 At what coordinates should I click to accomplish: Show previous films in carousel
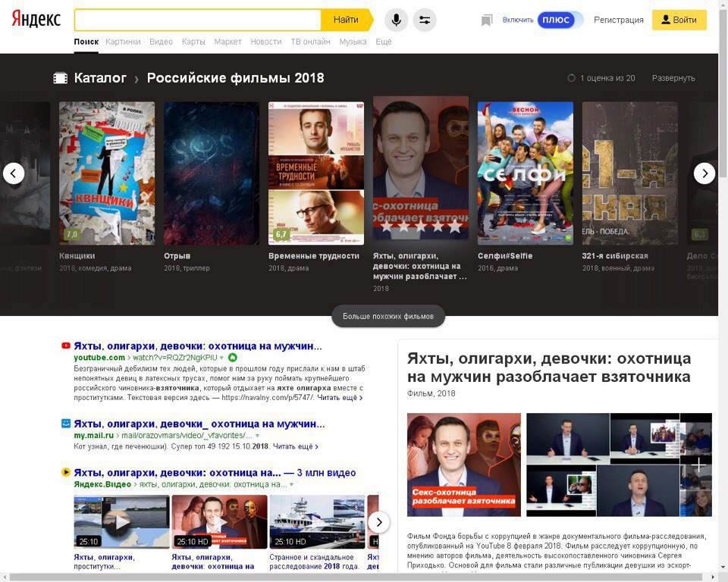click(14, 173)
